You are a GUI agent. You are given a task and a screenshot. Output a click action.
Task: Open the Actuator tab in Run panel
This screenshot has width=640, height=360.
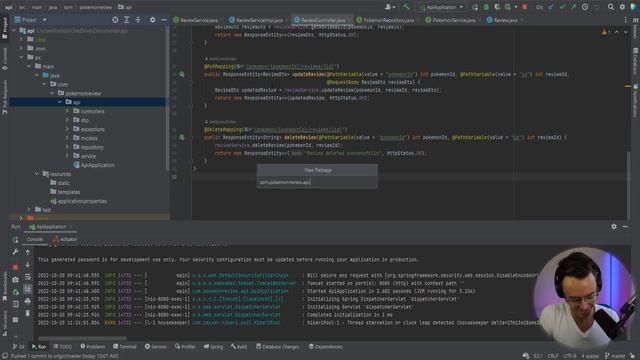pyautogui.click(x=65, y=239)
